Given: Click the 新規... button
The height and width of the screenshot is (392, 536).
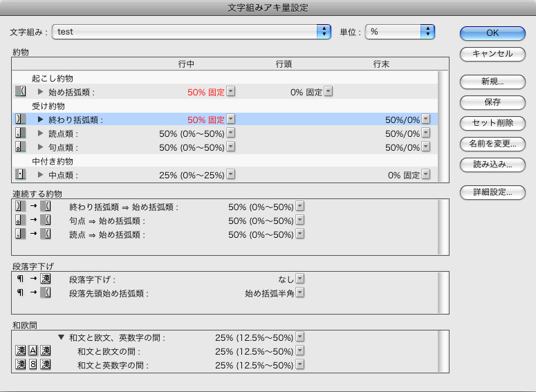Looking at the screenshot, I should [x=492, y=82].
